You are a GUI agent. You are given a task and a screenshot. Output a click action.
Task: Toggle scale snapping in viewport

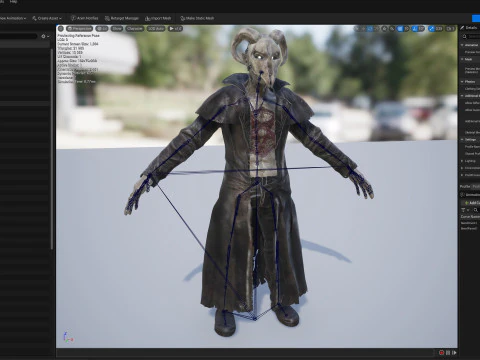[x=431, y=29]
